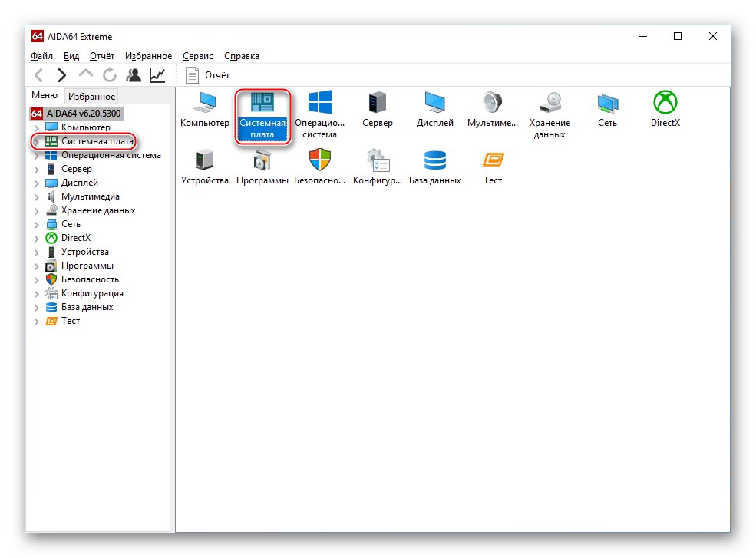Image resolution: width=756 pixels, height=558 pixels.
Task: Open the Сервис menu
Action: click(198, 56)
